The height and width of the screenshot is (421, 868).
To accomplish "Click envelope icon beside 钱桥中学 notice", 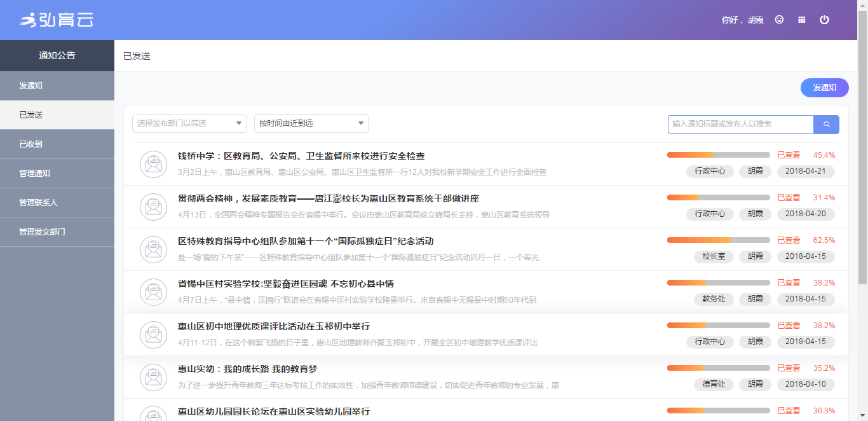I will [x=153, y=164].
